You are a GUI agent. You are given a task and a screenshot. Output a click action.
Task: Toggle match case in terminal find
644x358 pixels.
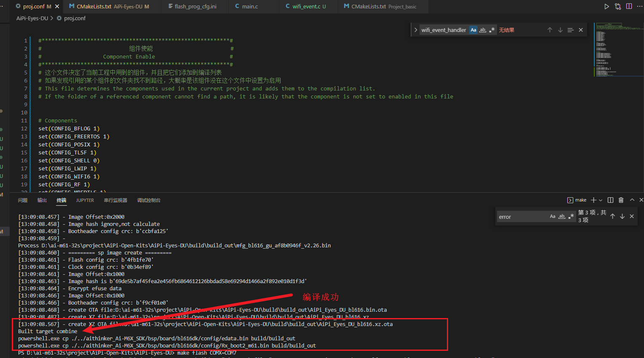(553, 216)
